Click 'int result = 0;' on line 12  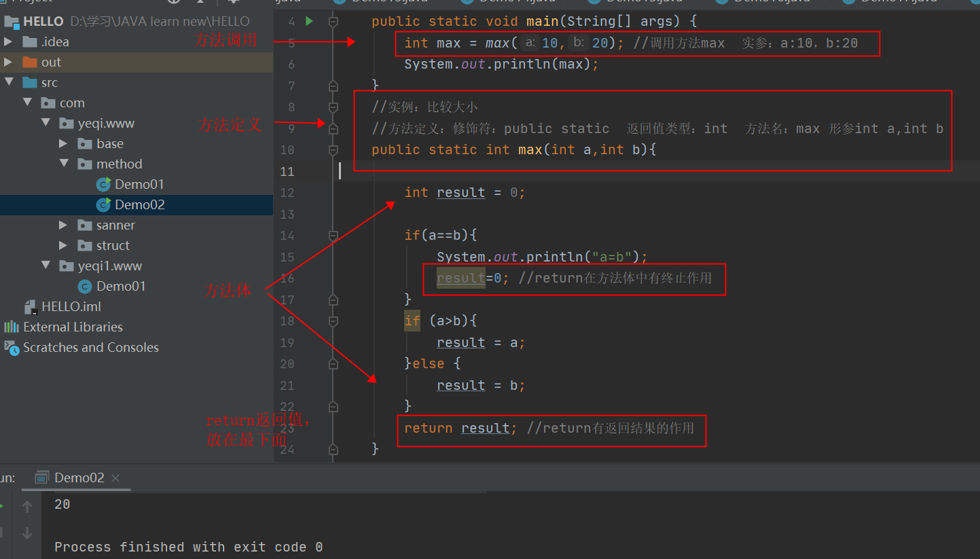point(465,192)
